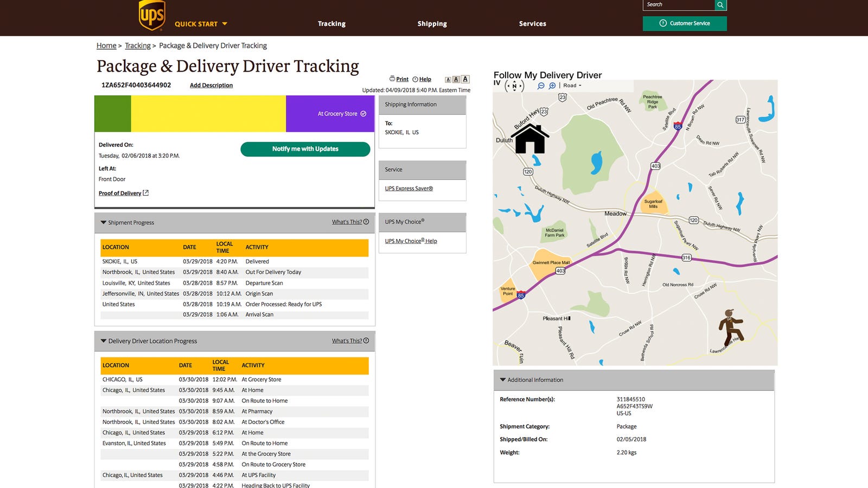
Task: Click On Route to Grocery Store row
Action: 234,465
